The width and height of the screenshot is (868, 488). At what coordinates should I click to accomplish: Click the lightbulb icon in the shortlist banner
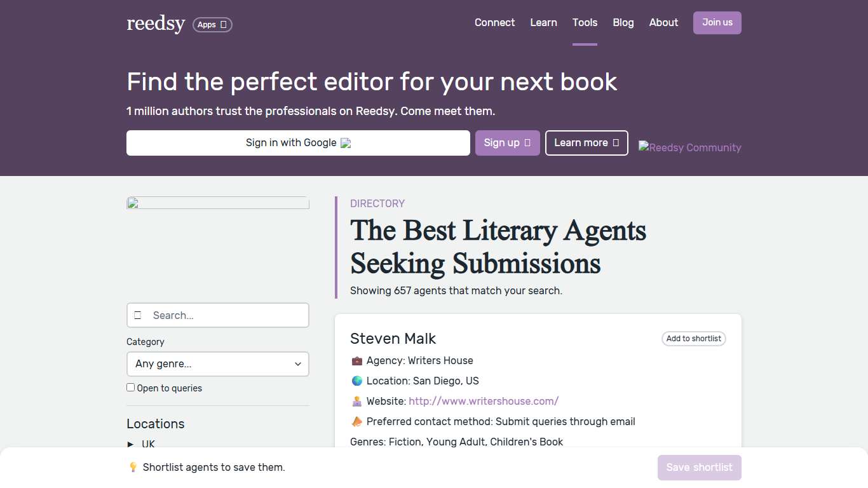pyautogui.click(x=133, y=467)
